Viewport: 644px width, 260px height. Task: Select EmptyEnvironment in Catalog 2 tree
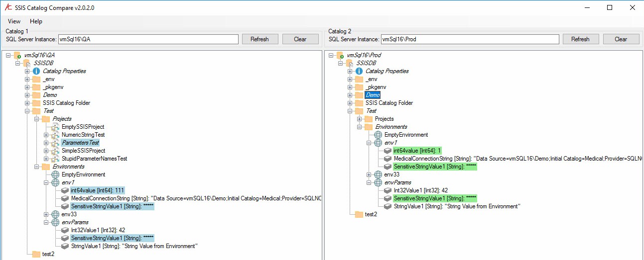(x=406, y=135)
